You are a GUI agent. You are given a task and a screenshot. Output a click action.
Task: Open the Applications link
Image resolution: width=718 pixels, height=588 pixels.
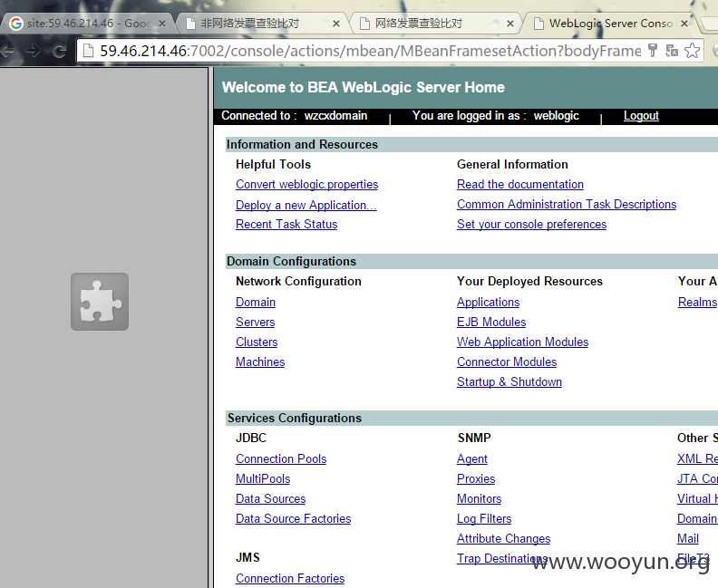point(488,302)
